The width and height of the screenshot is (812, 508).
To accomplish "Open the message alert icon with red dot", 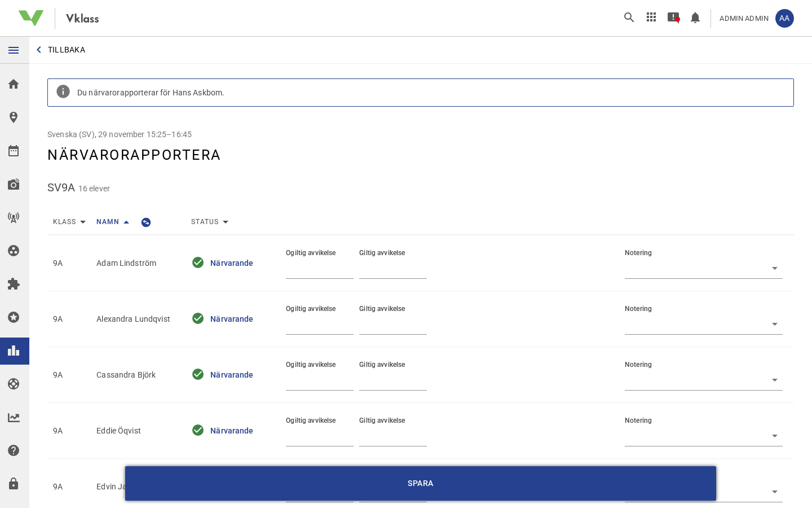I will coord(673,17).
